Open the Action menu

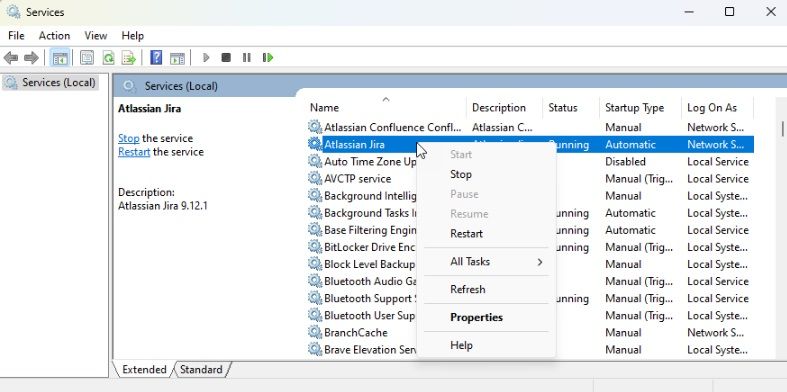pos(54,36)
